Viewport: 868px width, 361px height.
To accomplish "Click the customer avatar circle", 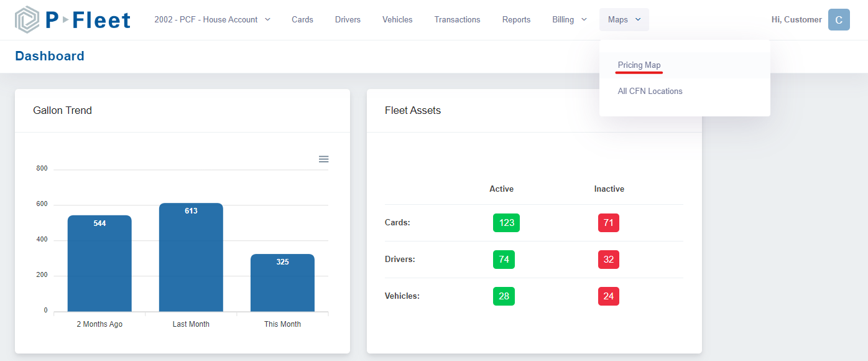I will [839, 19].
